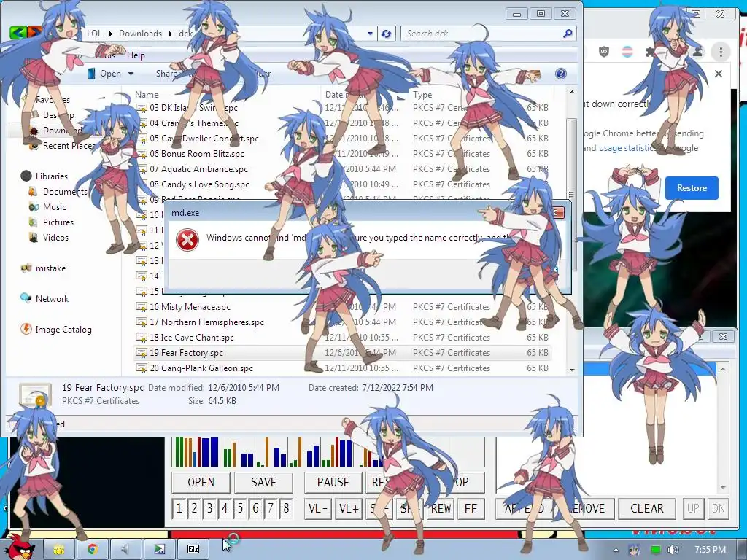Clear the playlist with CLEAR button
Viewport: 747px width, 560px height.
(647, 508)
